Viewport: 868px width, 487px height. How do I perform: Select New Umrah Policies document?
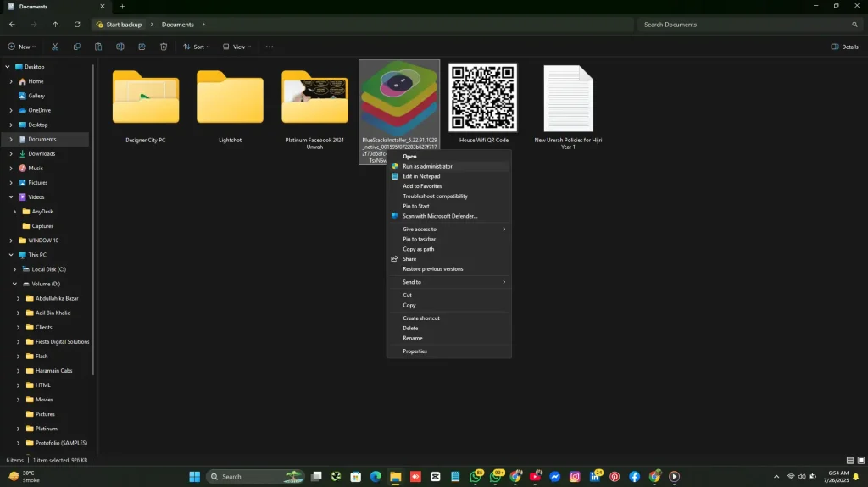click(x=568, y=106)
